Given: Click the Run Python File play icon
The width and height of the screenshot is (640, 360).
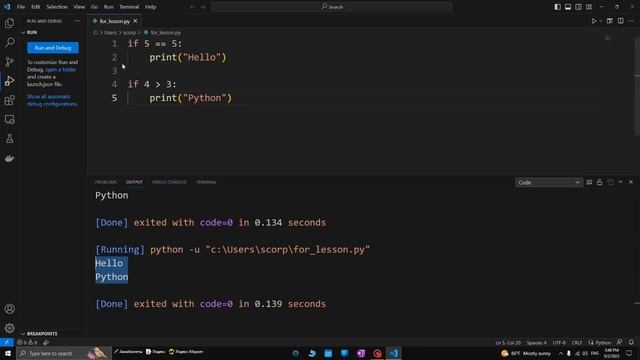Looking at the screenshot, I should click(x=594, y=21).
